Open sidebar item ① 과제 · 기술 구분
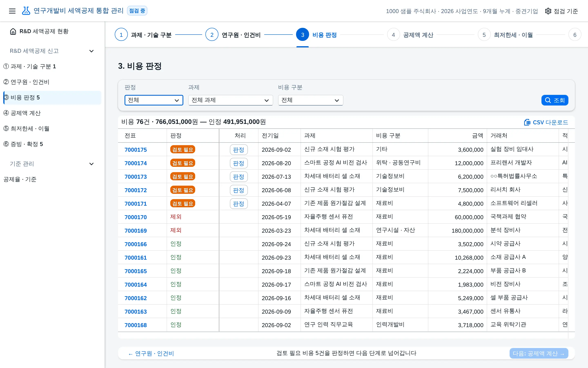The width and height of the screenshot is (588, 368). click(x=52, y=66)
